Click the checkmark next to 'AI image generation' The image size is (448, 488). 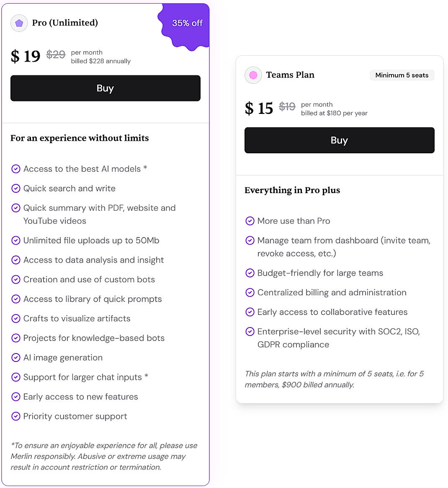pos(16,357)
